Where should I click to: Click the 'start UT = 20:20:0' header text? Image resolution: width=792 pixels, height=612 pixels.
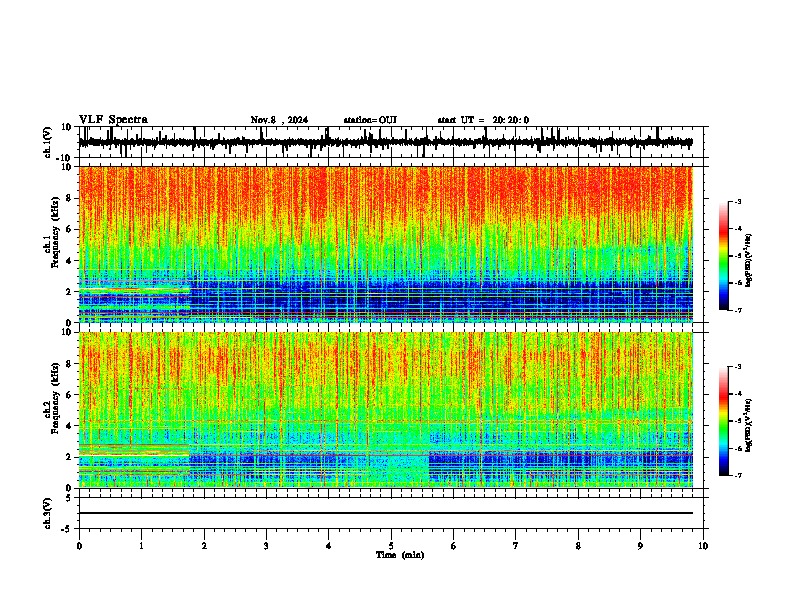click(483, 120)
